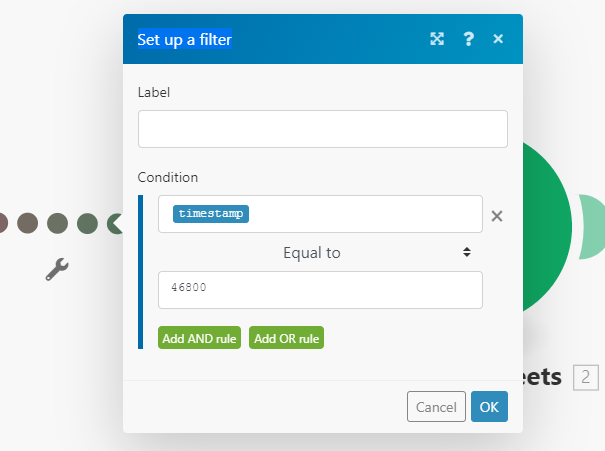Viewport: 605px width, 451px height.
Task: Click the number 2 badge beside the module name
Action: pyautogui.click(x=585, y=377)
